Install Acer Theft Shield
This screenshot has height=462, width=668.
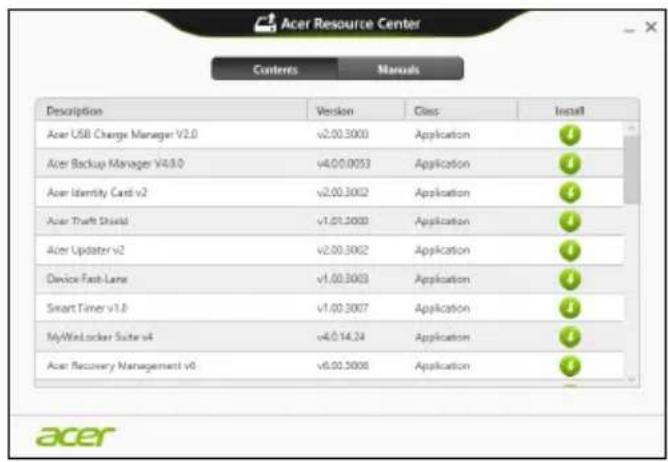570,222
